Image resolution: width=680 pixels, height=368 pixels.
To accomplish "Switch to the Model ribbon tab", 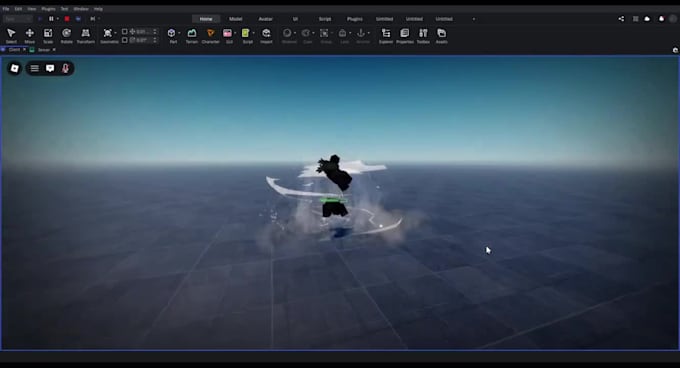I will click(235, 19).
